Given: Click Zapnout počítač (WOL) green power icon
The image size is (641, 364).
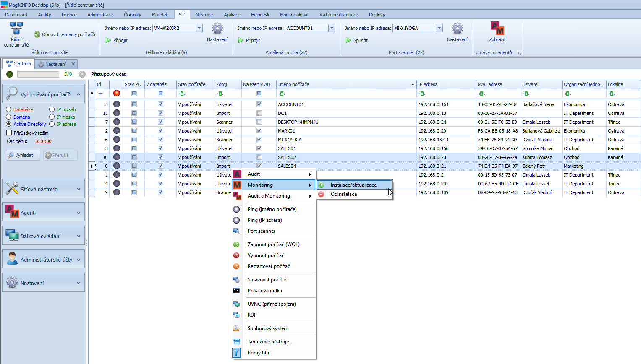Looking at the screenshot, I should point(236,244).
